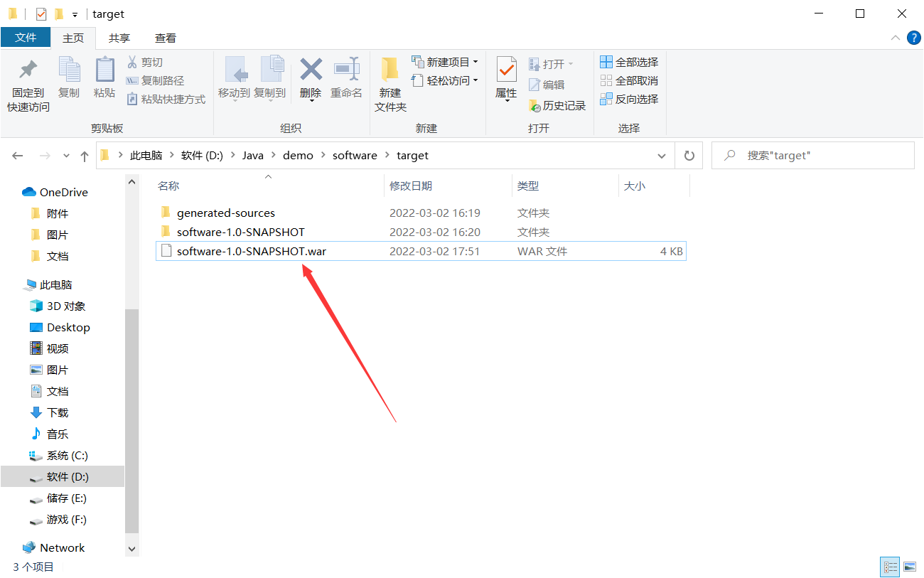Click the Move To (移动到) icon

[235, 70]
